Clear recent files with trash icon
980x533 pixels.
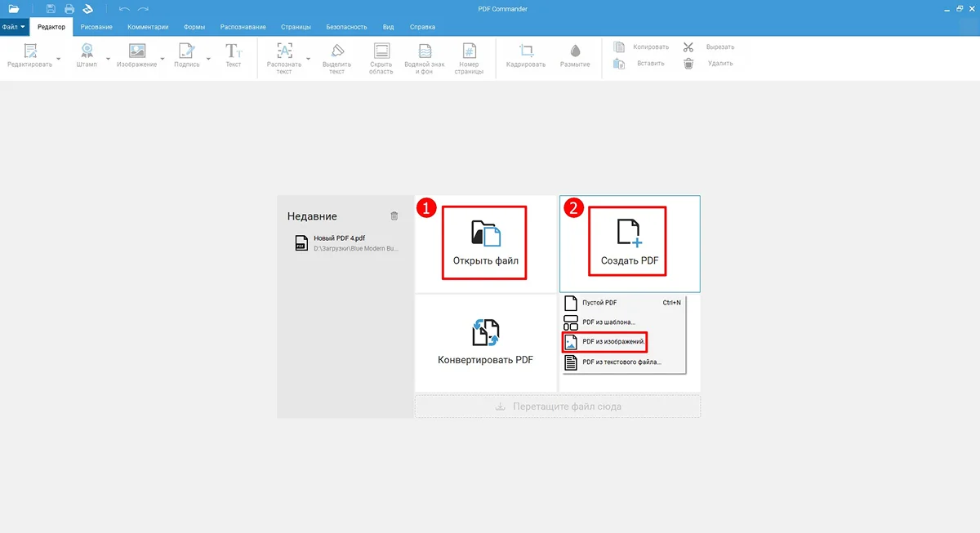pos(394,216)
